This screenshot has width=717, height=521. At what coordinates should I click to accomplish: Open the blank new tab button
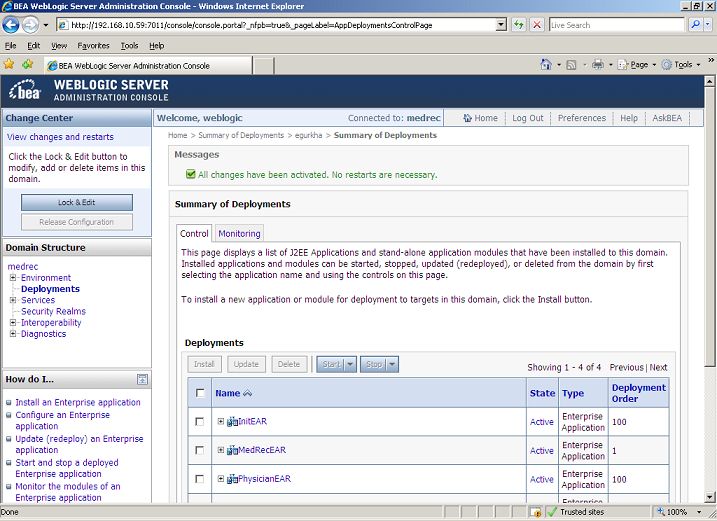[x=263, y=65]
